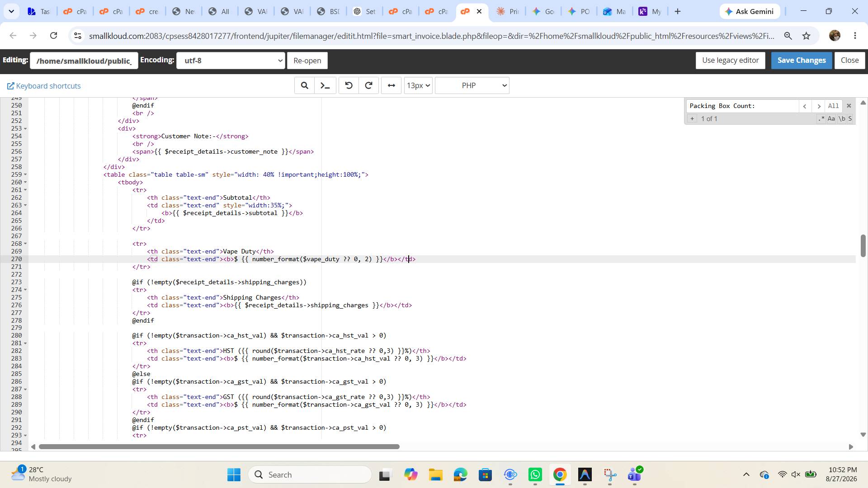Toggle RegExp search option

tap(821, 119)
